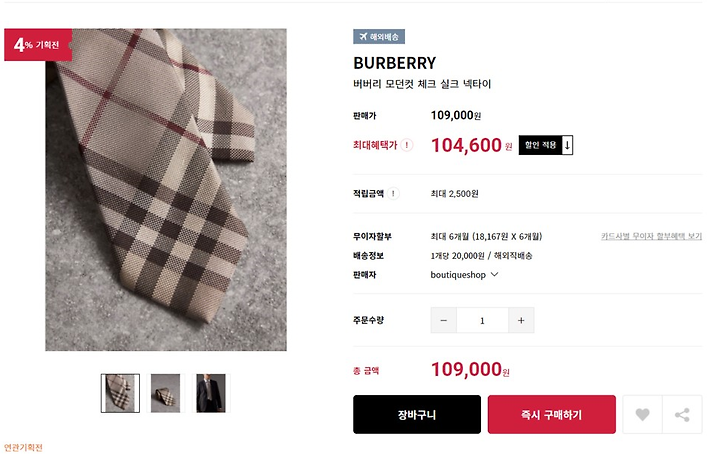Screen dimensions: 720x454
Task: Increase order quantity with plus button
Action: pos(521,320)
